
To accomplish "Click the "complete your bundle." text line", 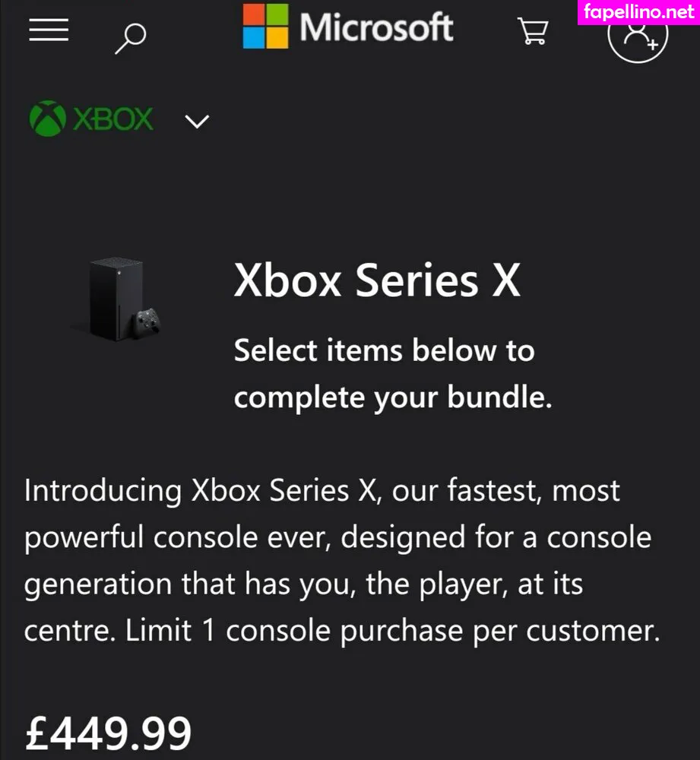I will pyautogui.click(x=392, y=397).
